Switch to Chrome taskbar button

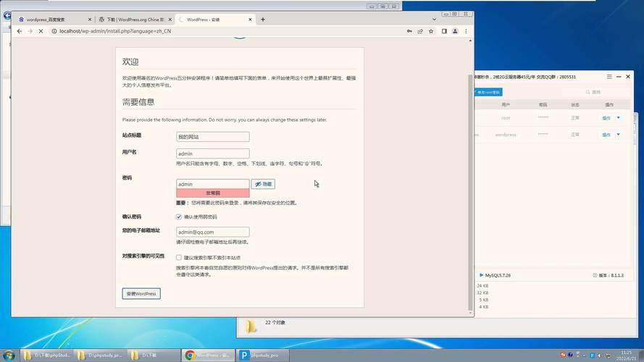208,355
